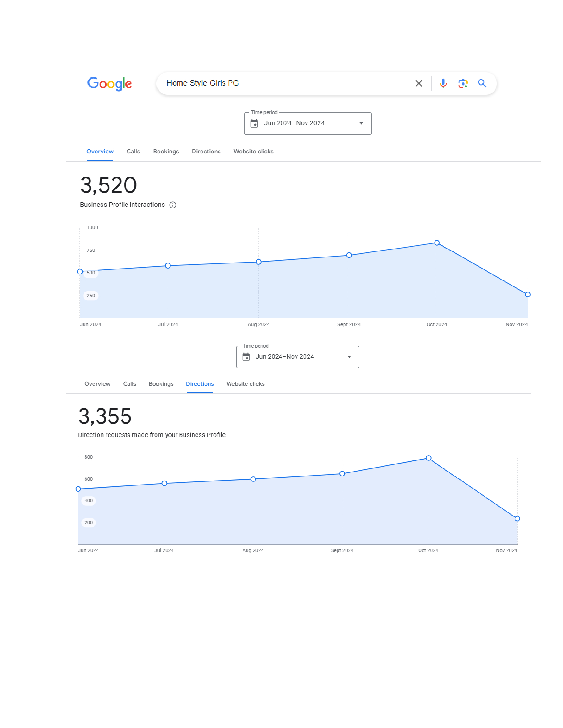The height and width of the screenshot is (728, 563).
Task: Click Oct 2024 peak point on interactions chart
Action: pos(437,243)
